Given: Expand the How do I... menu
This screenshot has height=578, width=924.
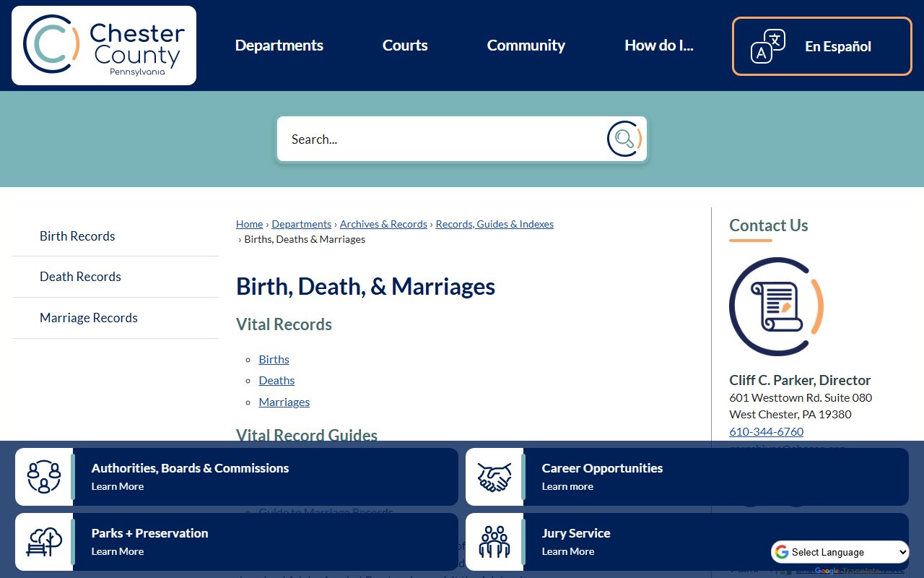Looking at the screenshot, I should [658, 46].
